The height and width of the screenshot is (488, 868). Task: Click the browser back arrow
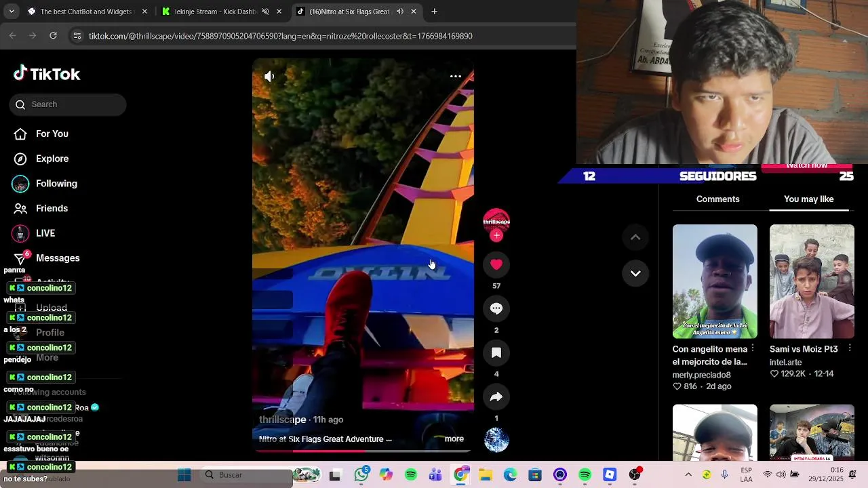(12, 36)
